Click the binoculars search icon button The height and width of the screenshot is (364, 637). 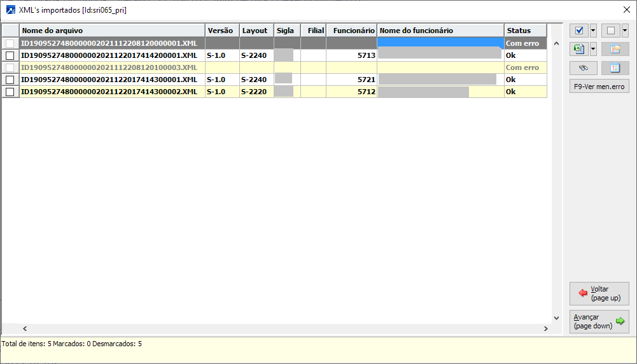(583, 68)
